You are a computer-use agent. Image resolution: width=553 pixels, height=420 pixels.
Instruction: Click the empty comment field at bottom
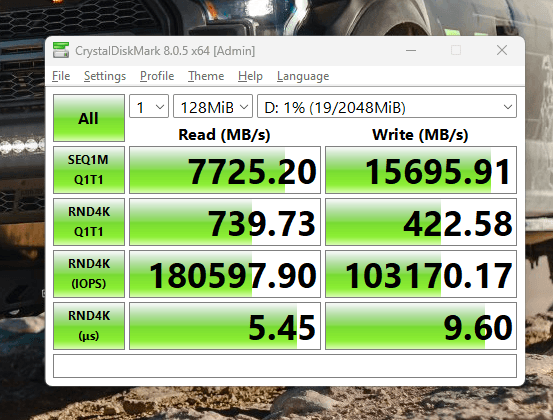coord(285,366)
